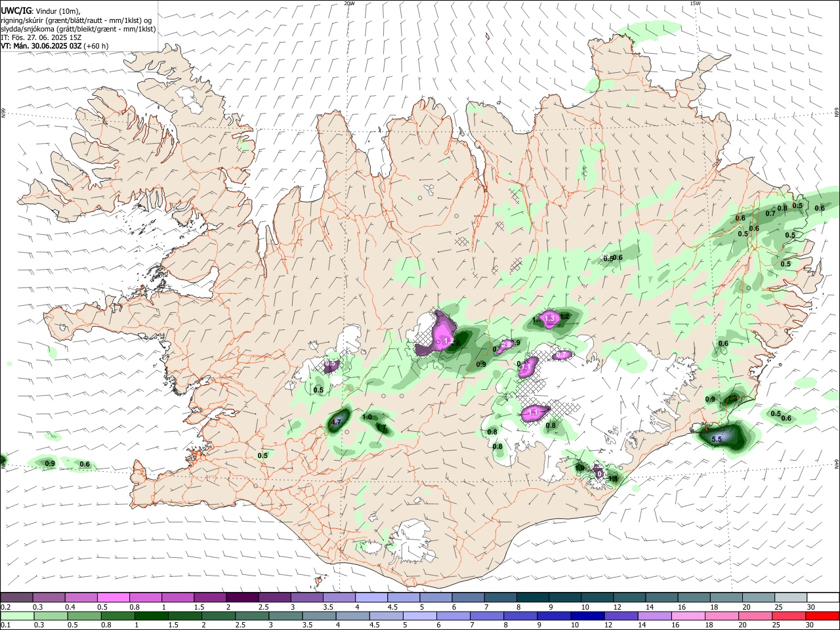This screenshot has width=840, height=630.
Task: Click the 20W longitude label at top
Action: [349, 3]
